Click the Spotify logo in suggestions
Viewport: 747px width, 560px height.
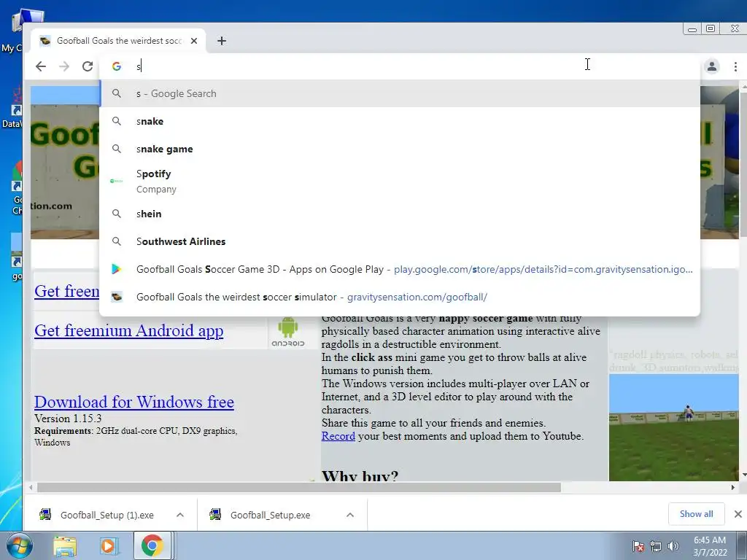(x=116, y=181)
